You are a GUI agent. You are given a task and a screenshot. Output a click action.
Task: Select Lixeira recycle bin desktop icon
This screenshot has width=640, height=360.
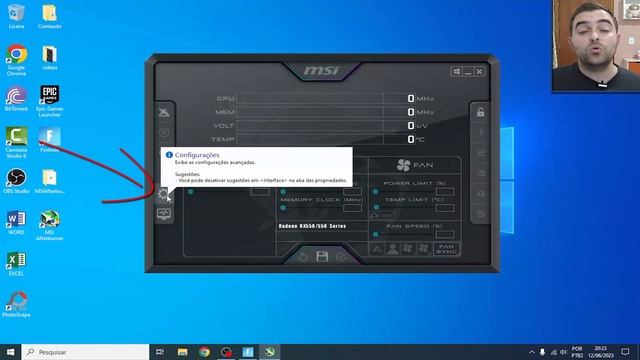pyautogui.click(x=16, y=16)
